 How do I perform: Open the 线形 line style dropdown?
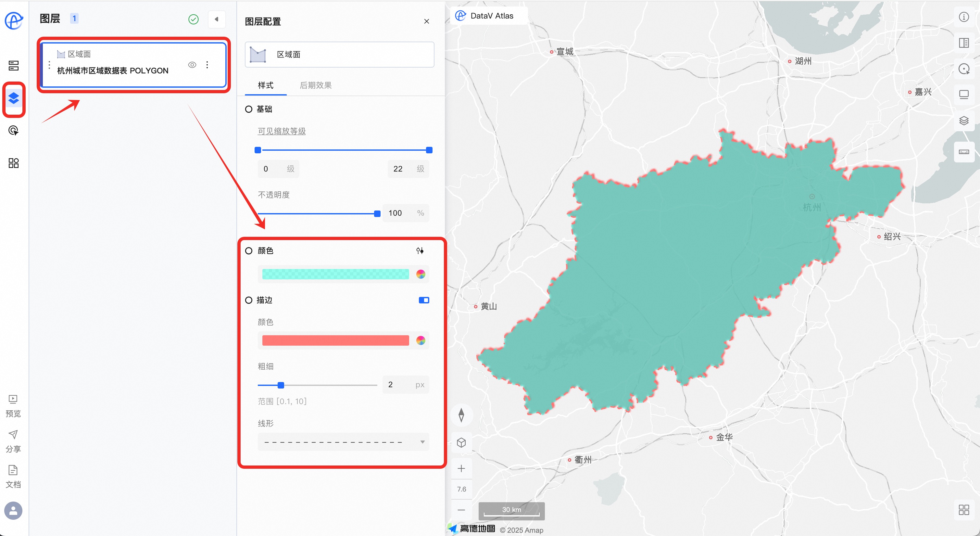coord(343,442)
